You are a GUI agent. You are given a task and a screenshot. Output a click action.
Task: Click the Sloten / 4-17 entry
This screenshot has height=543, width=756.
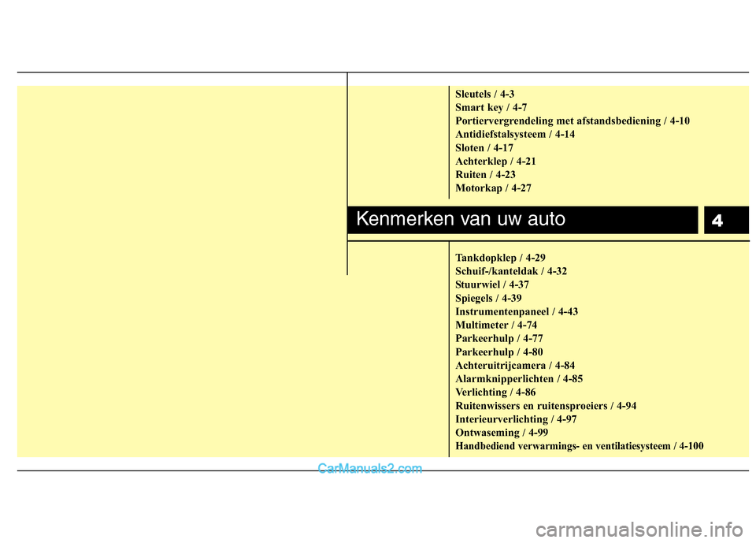click(x=484, y=147)
